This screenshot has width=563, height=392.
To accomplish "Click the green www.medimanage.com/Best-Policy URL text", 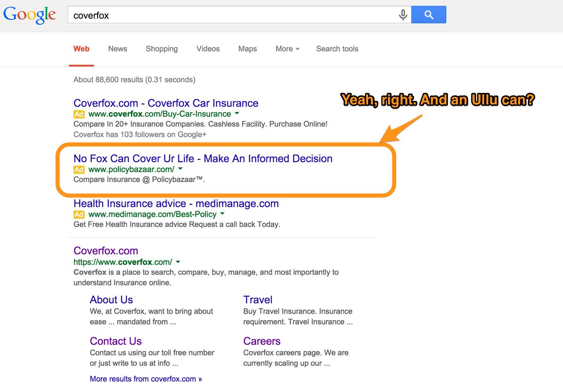I will [x=152, y=214].
